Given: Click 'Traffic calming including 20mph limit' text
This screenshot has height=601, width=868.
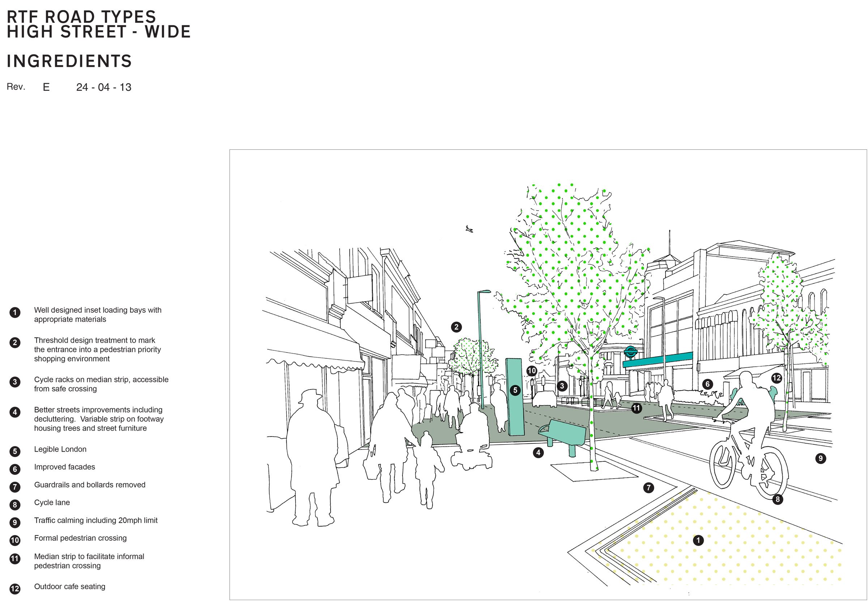Looking at the screenshot, I should click(x=95, y=520).
